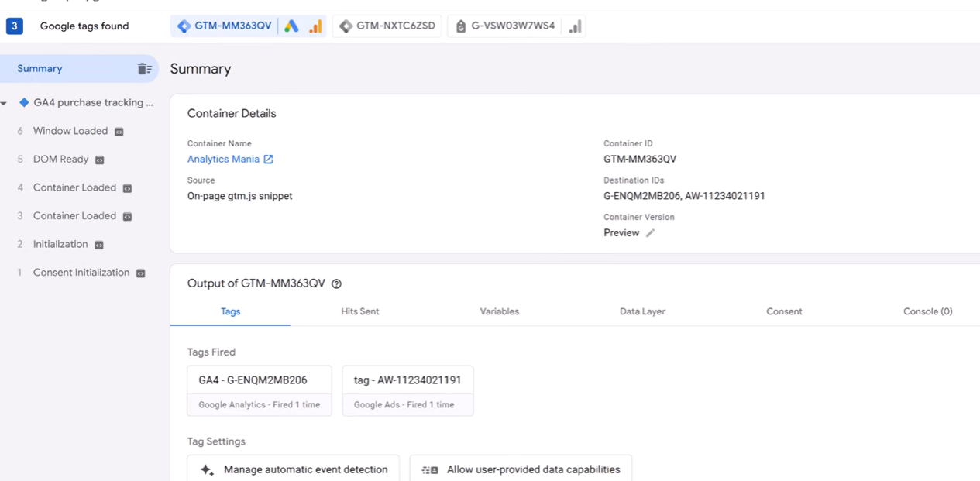Click the Container ID value GTM-MM363QV
The height and width of the screenshot is (481, 980).
640,160
